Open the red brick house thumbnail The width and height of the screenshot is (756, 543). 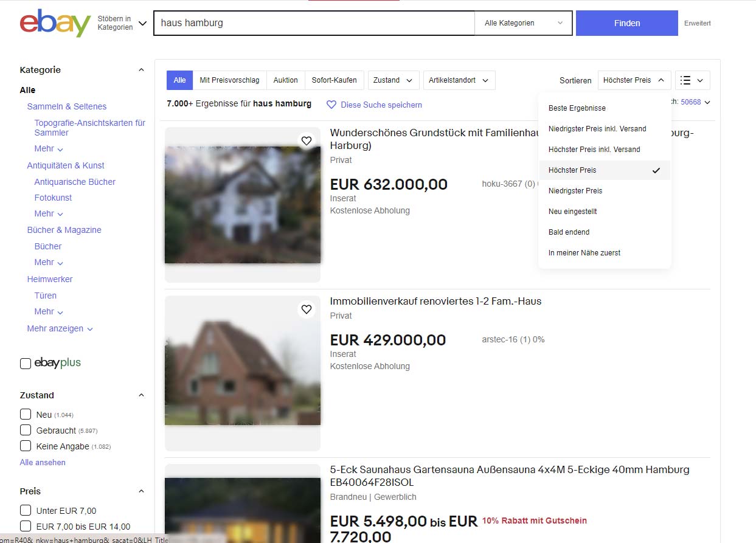243,373
